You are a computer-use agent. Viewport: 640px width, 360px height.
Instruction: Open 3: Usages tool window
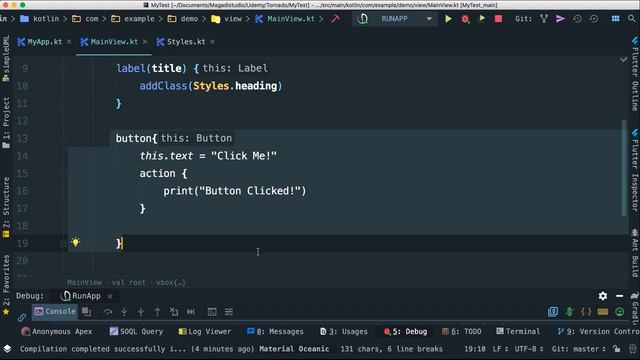click(344, 331)
